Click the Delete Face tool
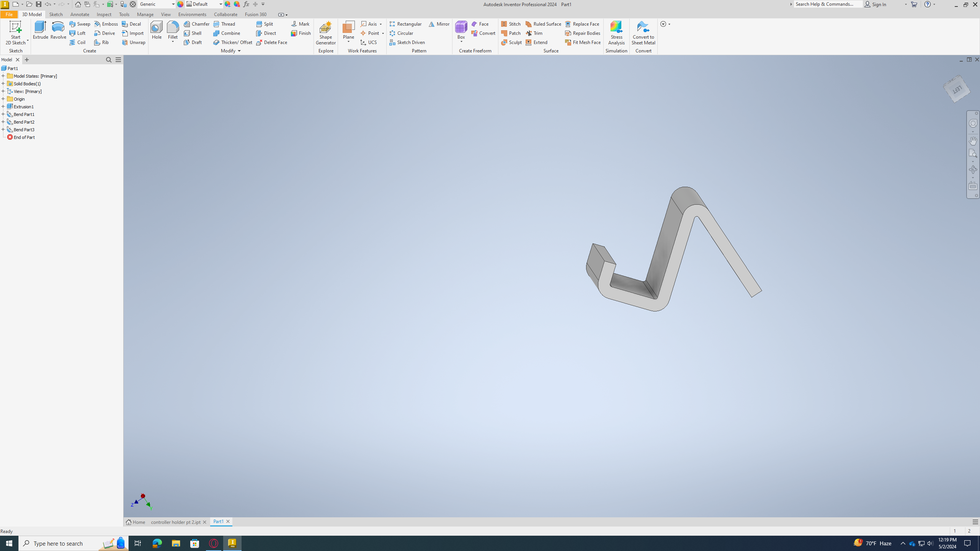Image resolution: width=980 pixels, height=551 pixels. tap(271, 42)
